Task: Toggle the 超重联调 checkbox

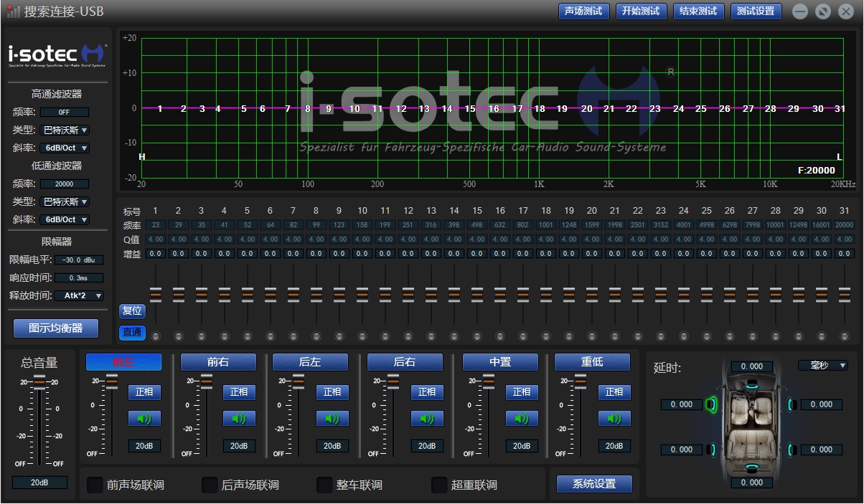Action: [439, 485]
